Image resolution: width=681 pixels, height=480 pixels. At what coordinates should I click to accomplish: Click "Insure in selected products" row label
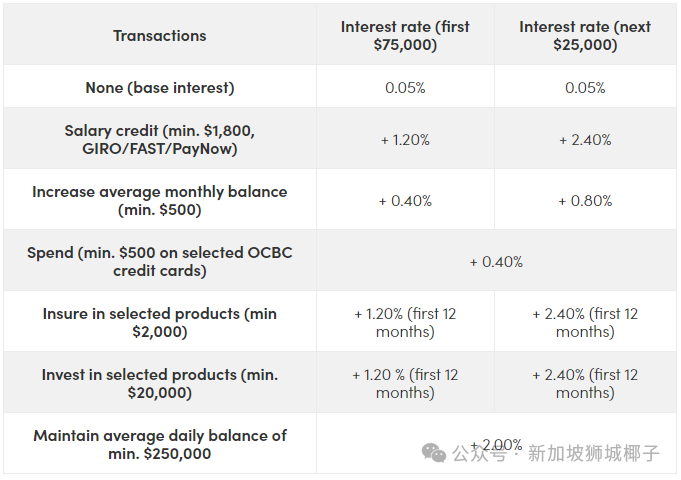point(160,322)
